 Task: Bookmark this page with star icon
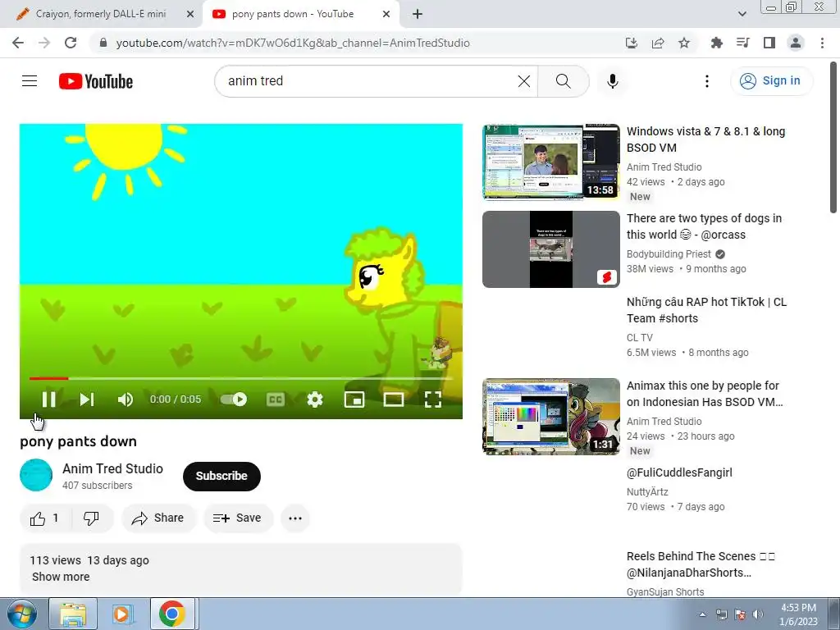pos(684,43)
